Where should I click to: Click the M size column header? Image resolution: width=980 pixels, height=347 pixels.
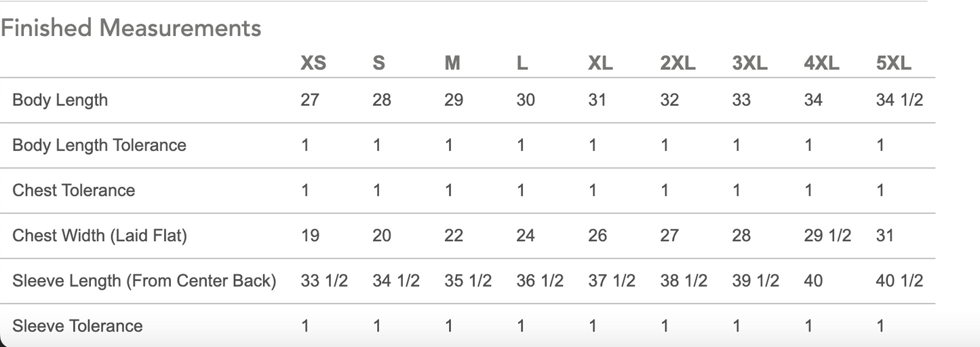pyautogui.click(x=452, y=63)
